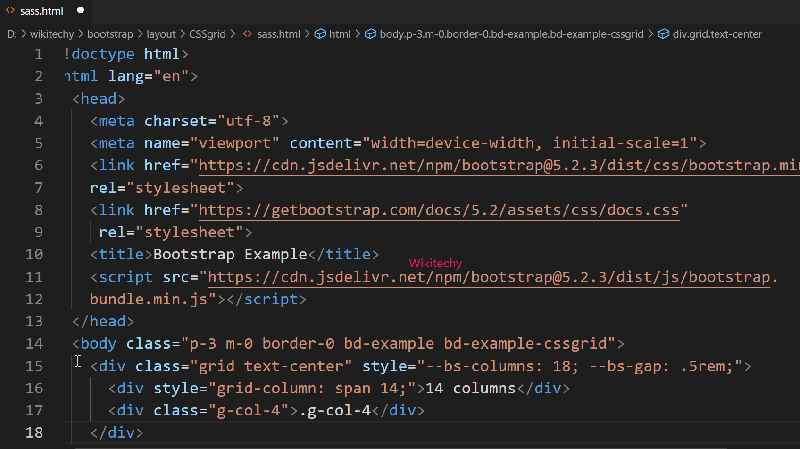
Task: Click line number 10 in gutter
Action: tap(34, 254)
